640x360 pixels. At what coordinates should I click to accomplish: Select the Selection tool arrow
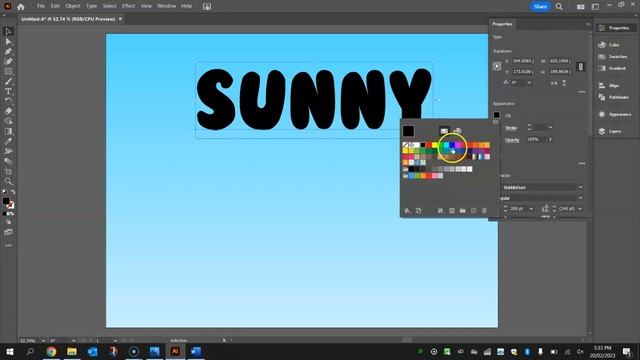(x=8, y=31)
